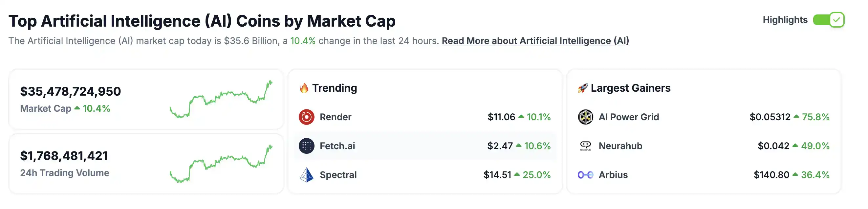The image size is (868, 209).
Task: Click the $1,768,481,421 trading volume value
Action: point(64,156)
